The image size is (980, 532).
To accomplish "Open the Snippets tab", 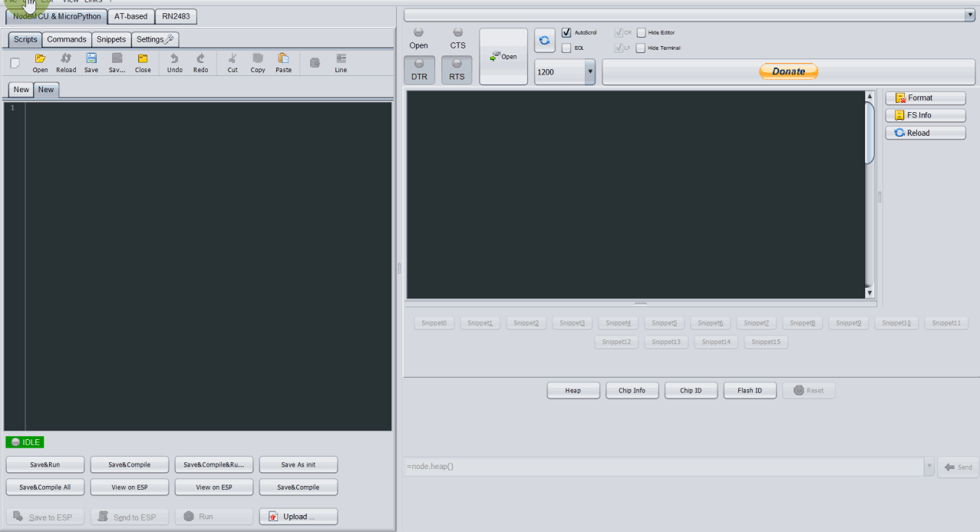I will click(x=111, y=39).
